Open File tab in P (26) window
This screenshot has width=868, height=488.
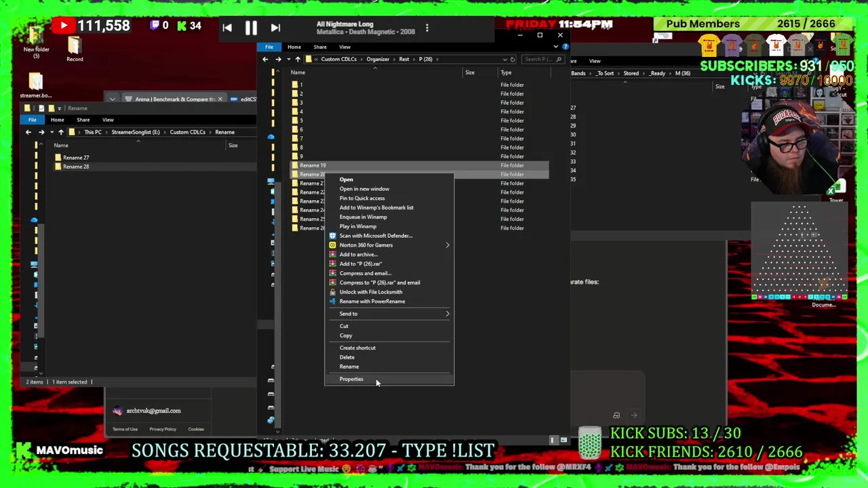tap(269, 47)
